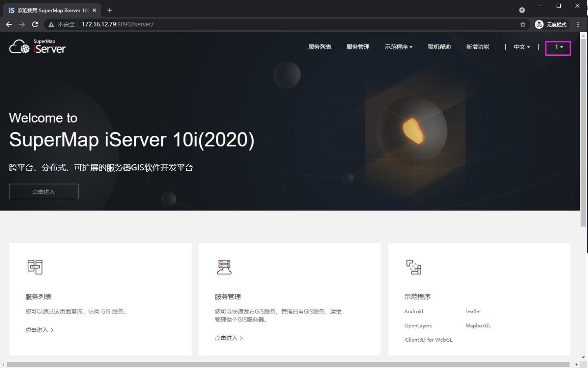Close the SuperMap iServer browser tab
The height and width of the screenshot is (368, 588).
pyautogui.click(x=95, y=10)
